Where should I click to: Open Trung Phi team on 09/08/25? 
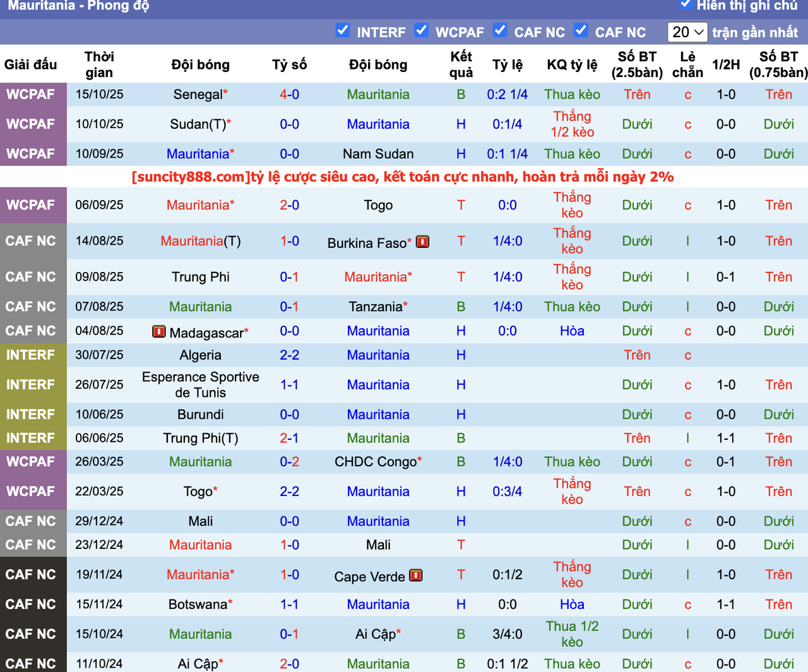pos(200,277)
